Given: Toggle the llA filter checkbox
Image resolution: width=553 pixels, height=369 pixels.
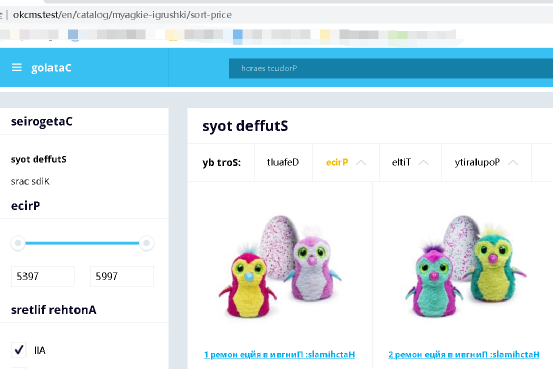Looking at the screenshot, I should (19, 350).
